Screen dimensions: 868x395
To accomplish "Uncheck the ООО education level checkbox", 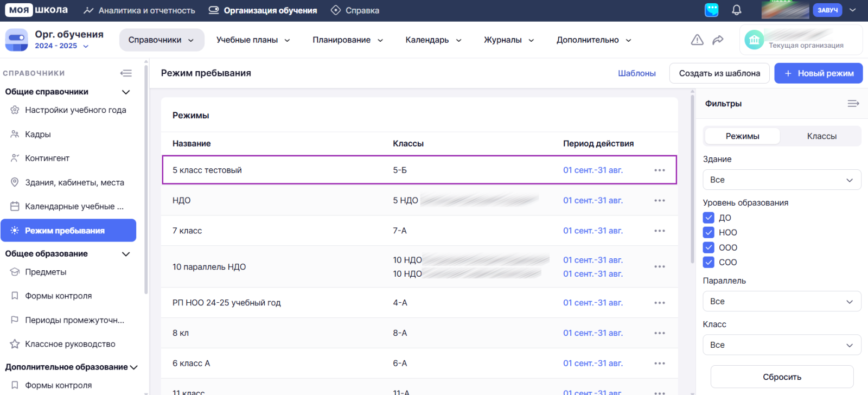I will (709, 247).
